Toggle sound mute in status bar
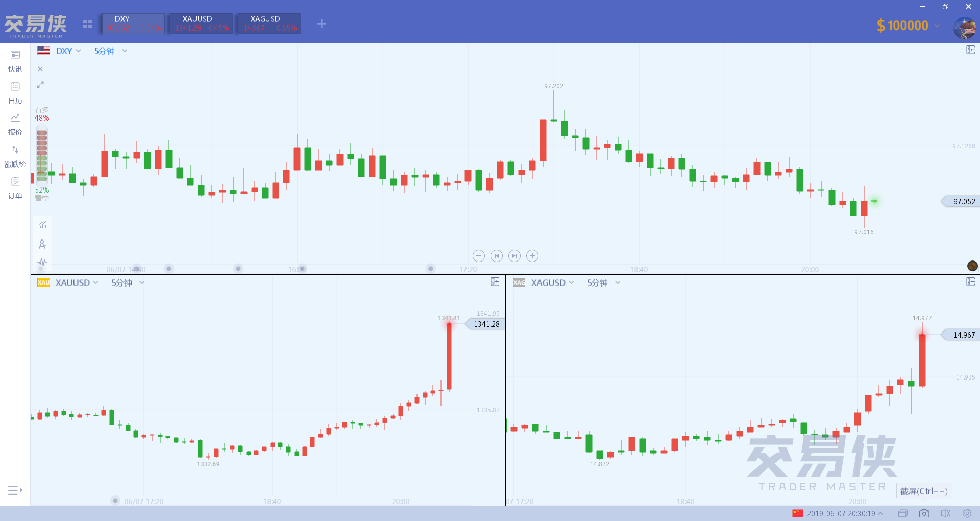 coord(946,513)
